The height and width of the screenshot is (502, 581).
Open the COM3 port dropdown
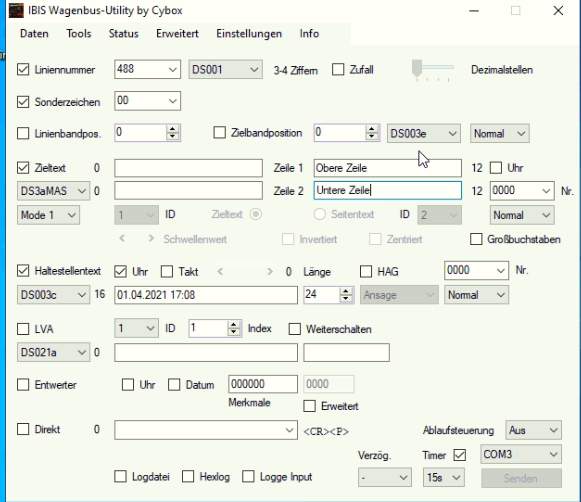pos(521,454)
